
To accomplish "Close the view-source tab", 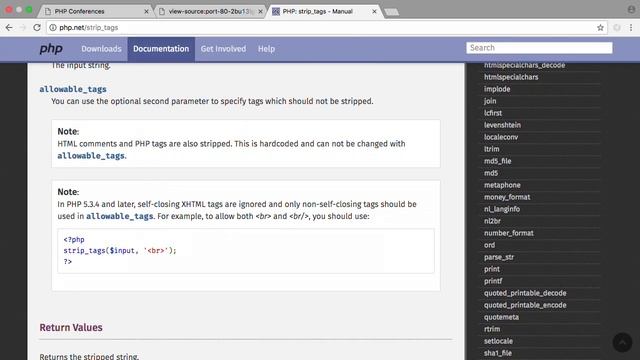I will (x=260, y=11).
